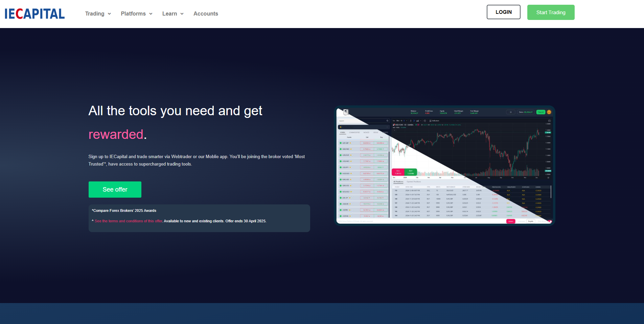Select the INDICES tab in platform preview
The image size is (644, 324).
pos(366,132)
